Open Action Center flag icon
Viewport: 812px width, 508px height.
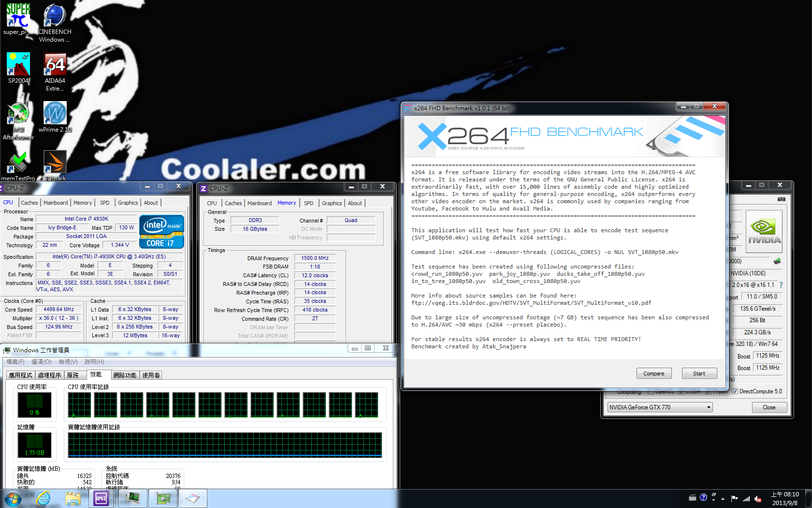pos(734,498)
